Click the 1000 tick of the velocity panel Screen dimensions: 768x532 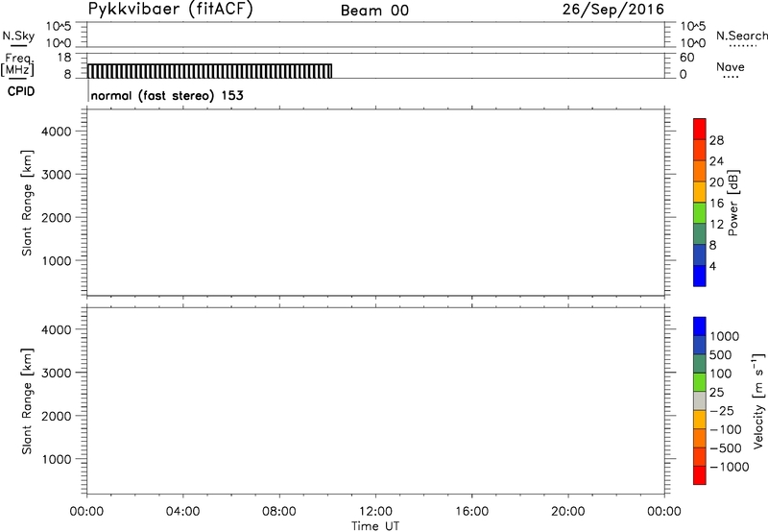(57, 459)
